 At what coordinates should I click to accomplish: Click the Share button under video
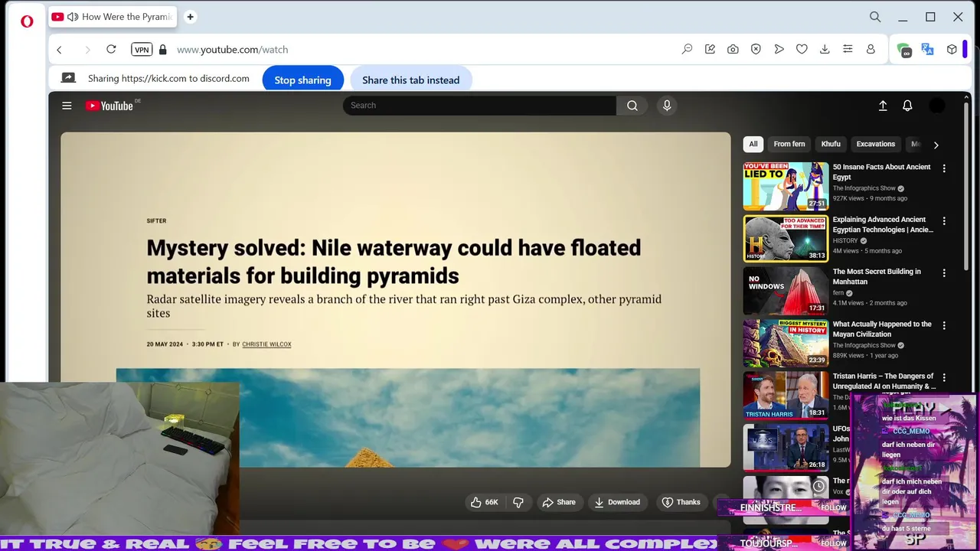pyautogui.click(x=558, y=502)
